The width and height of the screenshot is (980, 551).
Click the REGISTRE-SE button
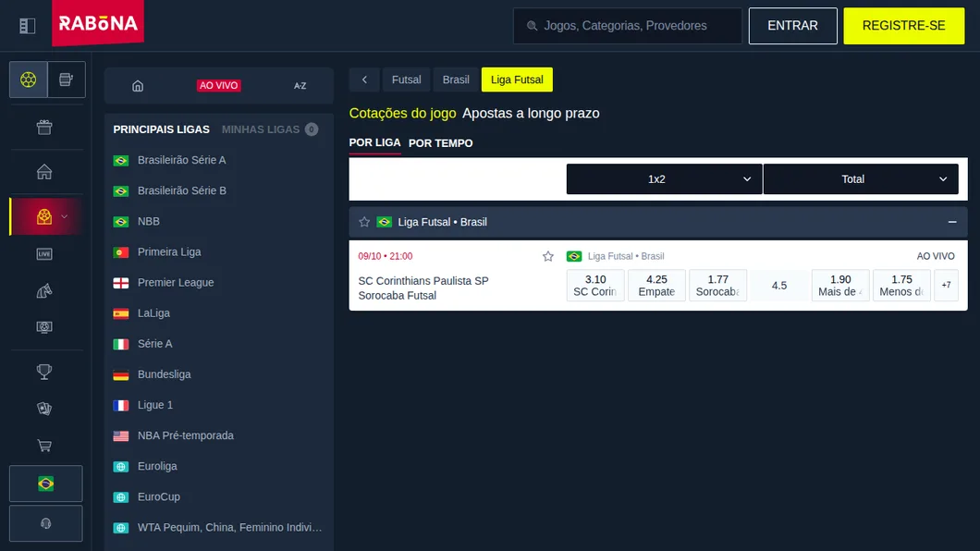coord(904,26)
